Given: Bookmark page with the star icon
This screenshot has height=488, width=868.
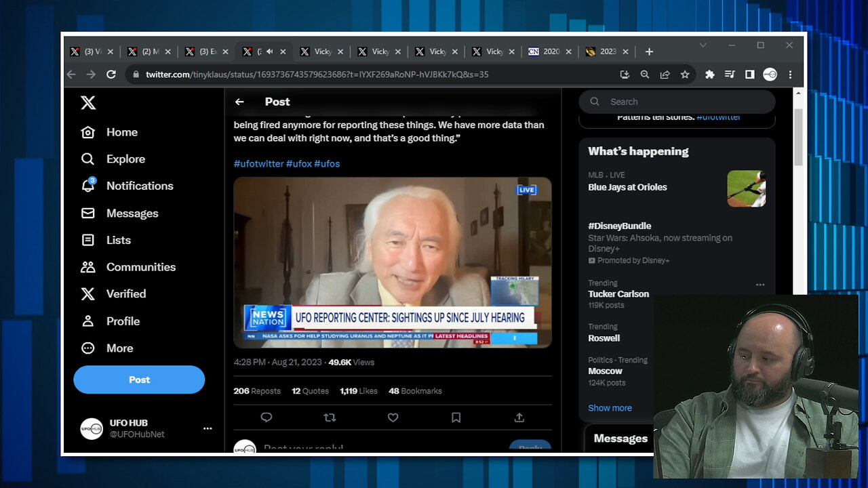Looking at the screenshot, I should (x=685, y=75).
